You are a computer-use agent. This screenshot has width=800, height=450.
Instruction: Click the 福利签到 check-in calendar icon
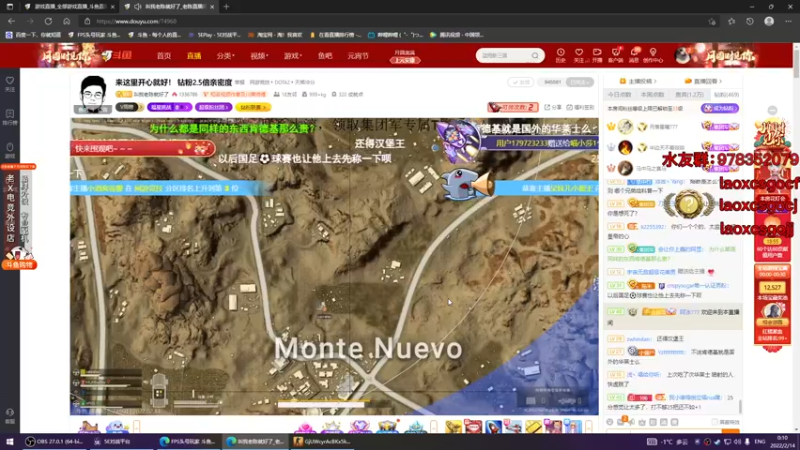pos(569,107)
